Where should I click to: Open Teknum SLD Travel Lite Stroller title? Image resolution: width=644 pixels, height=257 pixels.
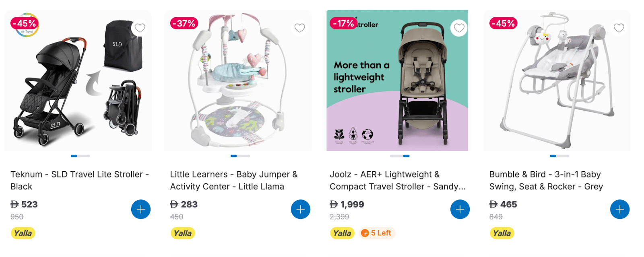tap(80, 180)
